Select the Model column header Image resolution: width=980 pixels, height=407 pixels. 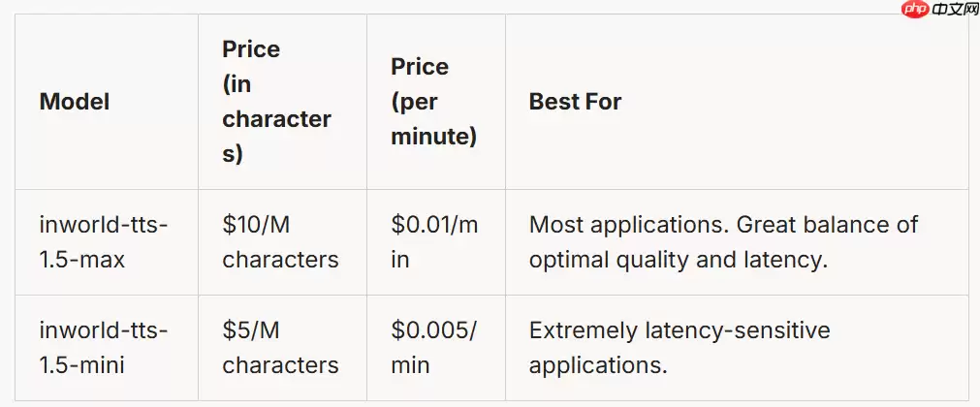(75, 102)
